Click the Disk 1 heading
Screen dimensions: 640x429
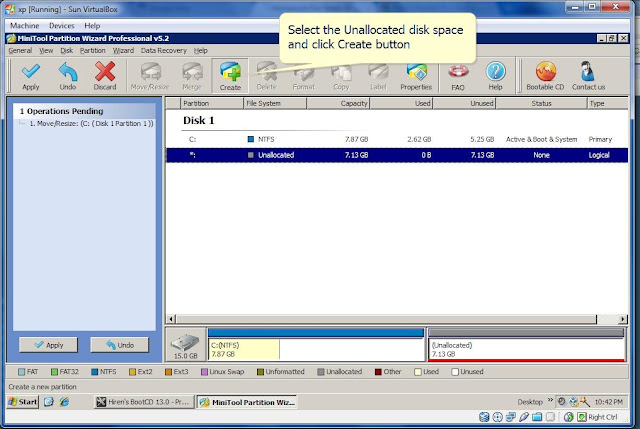(198, 120)
